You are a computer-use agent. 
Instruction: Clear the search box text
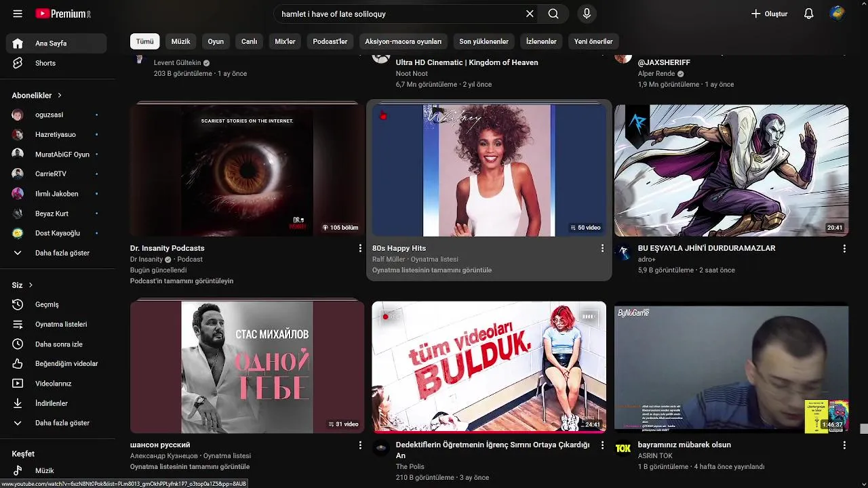click(x=530, y=14)
